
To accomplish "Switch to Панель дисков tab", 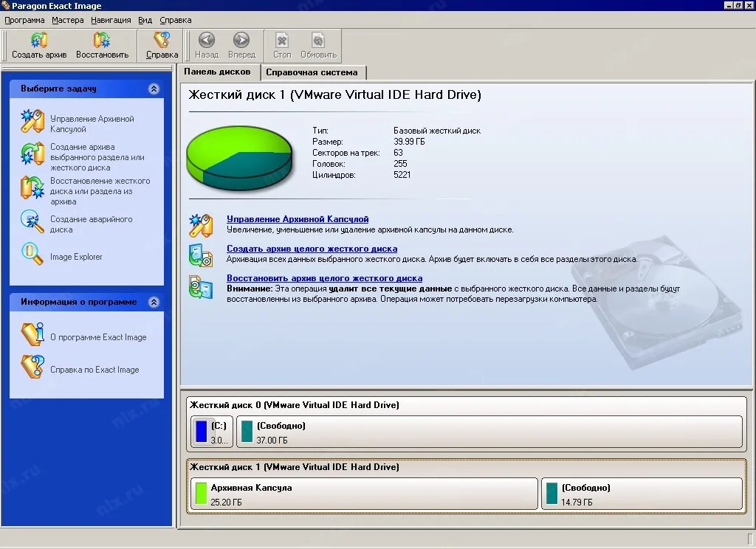I will tap(218, 72).
